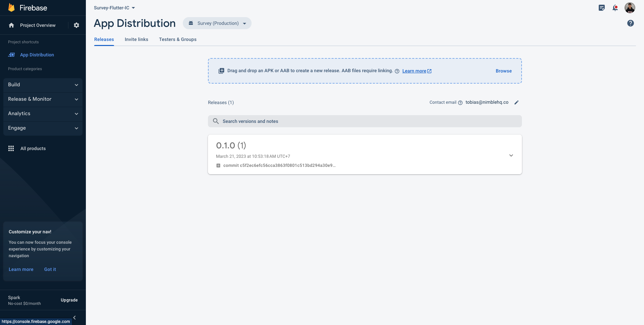644x325 pixels.
Task: Click your user avatar
Action: point(630,8)
